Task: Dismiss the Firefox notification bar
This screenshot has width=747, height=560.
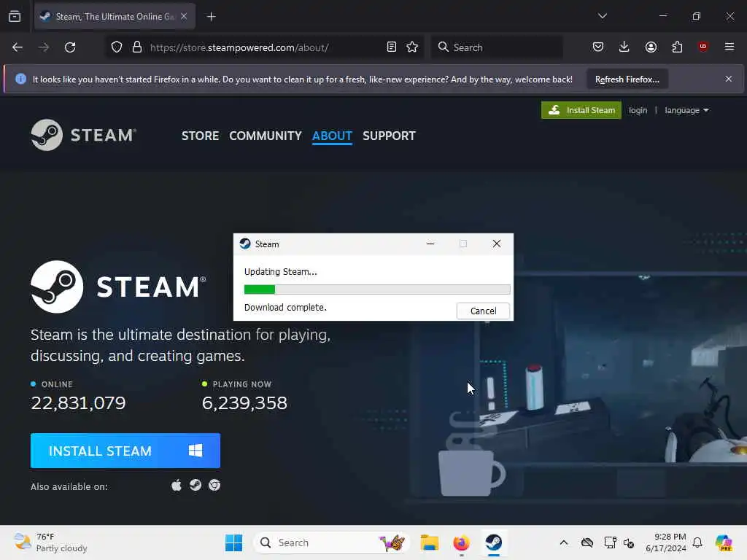Action: tap(729, 79)
